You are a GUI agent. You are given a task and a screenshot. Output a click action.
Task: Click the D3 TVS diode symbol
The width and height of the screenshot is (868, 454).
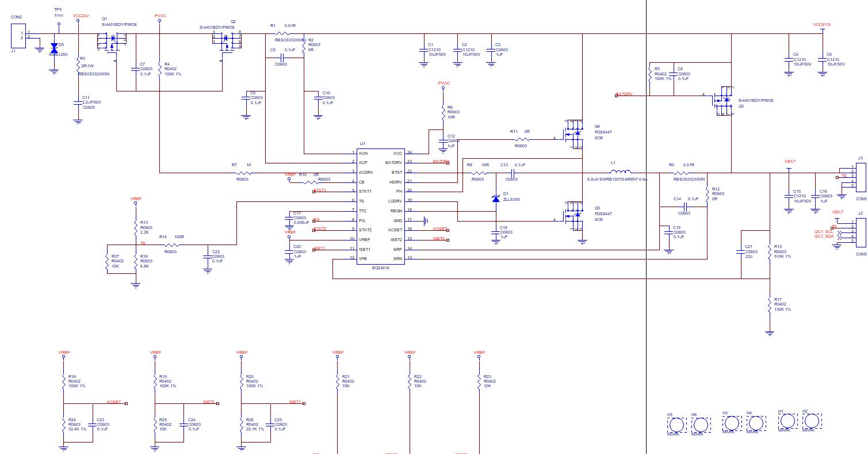pos(54,48)
